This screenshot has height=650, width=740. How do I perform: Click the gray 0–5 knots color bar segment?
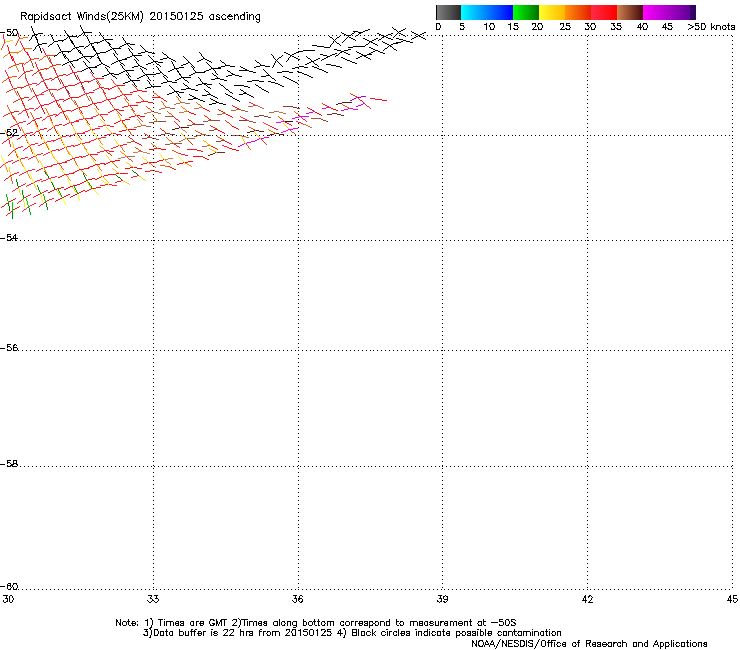[448, 12]
